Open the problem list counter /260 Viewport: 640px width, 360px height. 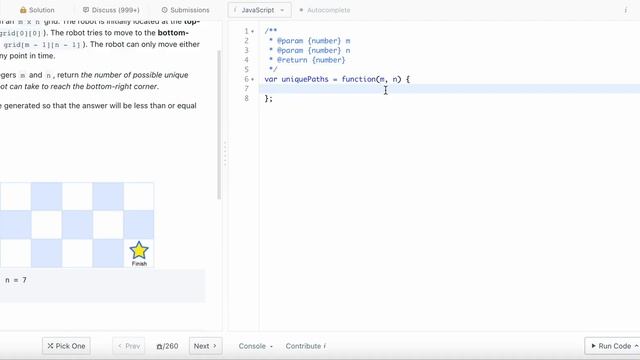(x=167, y=346)
